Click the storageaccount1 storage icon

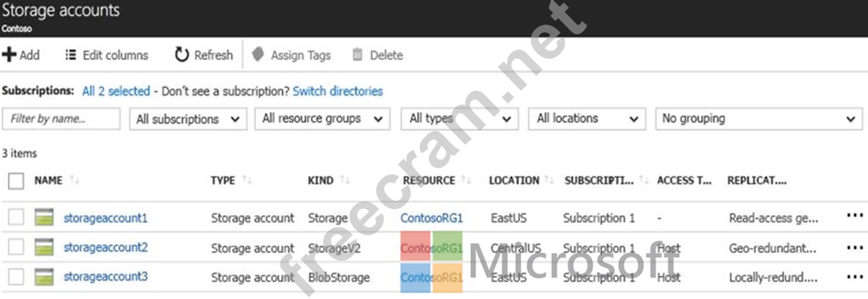[43, 217]
